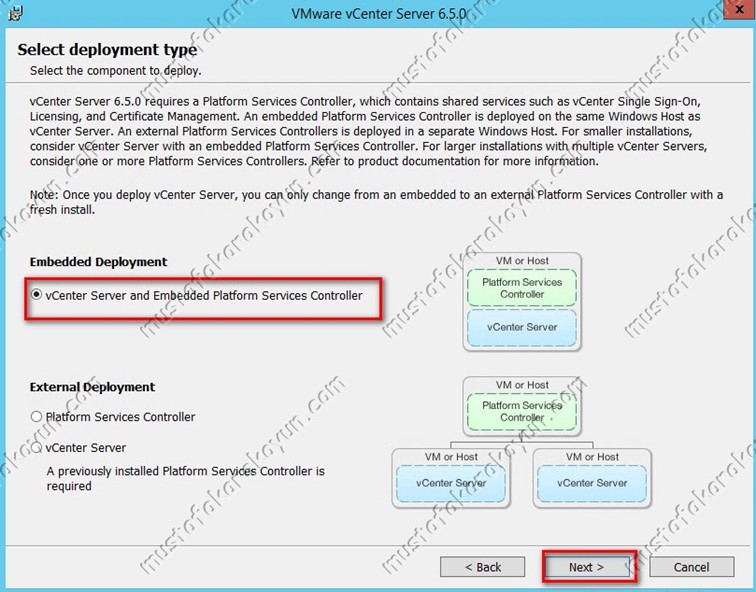Click the Embedded Deployment heading
The width and height of the screenshot is (756, 592).
(98, 262)
